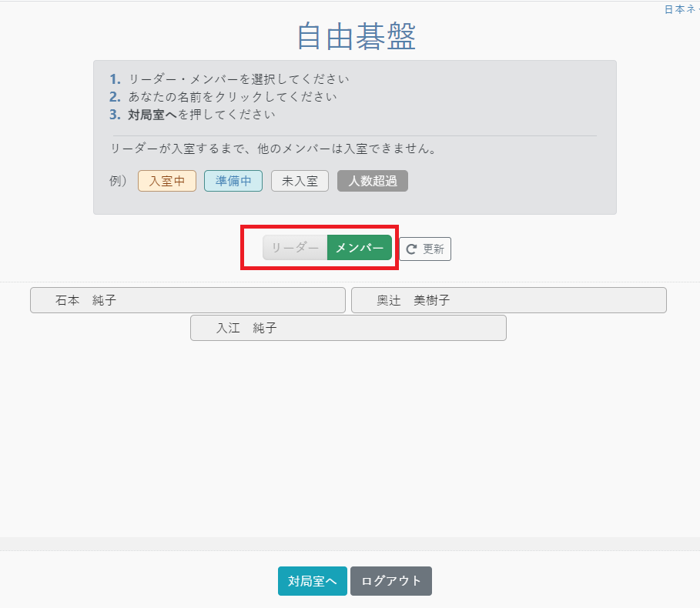Click the blue 準備中 example badge
700x608 pixels.
[233, 181]
